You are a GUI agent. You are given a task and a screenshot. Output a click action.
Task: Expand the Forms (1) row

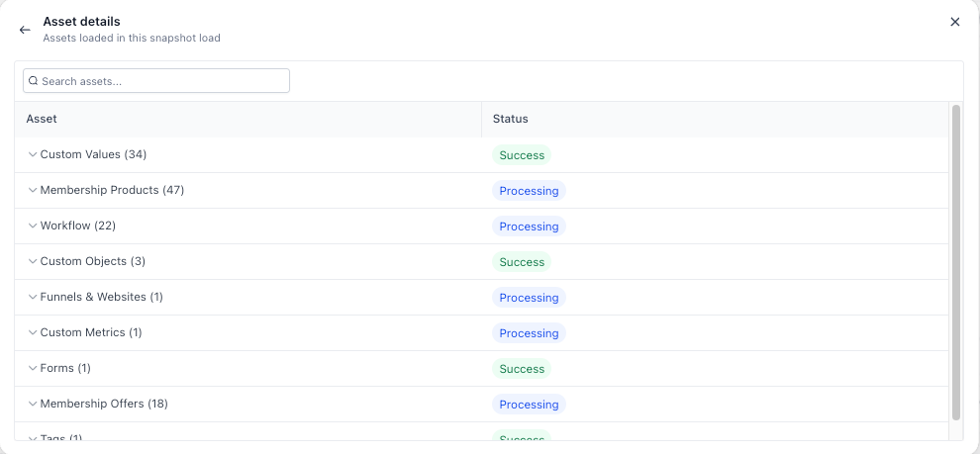click(x=33, y=368)
